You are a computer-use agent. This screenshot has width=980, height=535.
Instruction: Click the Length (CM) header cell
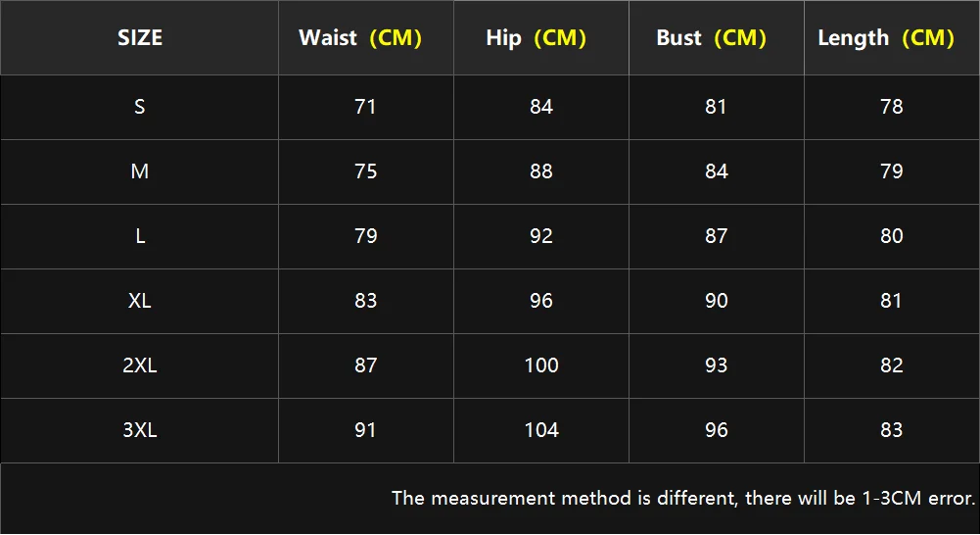click(886, 38)
